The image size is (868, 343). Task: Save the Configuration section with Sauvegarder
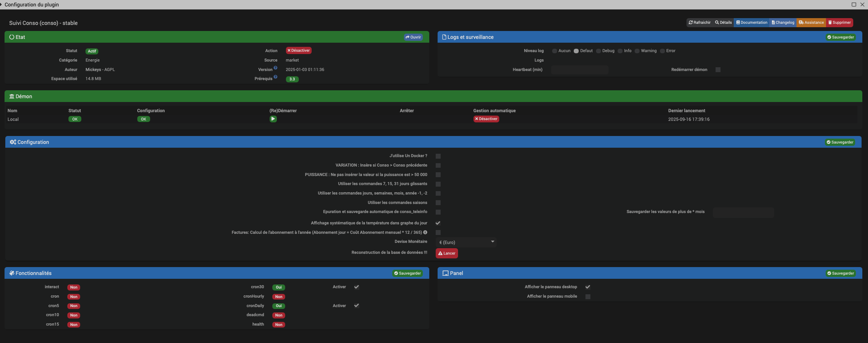pyautogui.click(x=840, y=142)
